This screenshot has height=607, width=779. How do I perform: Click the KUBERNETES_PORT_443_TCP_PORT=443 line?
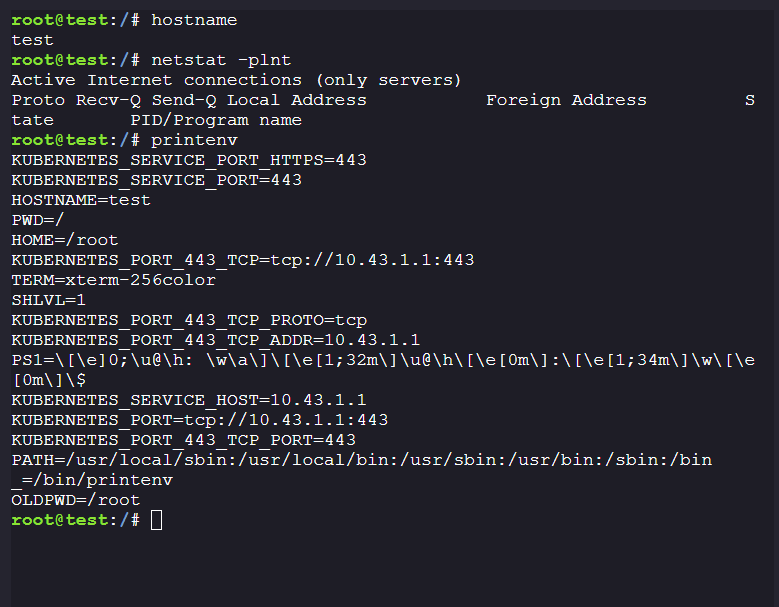pos(183,440)
